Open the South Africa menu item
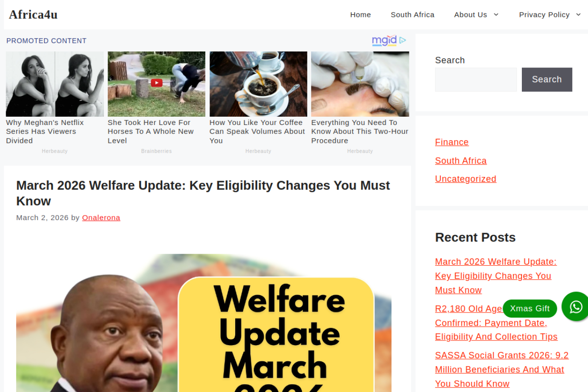 [x=413, y=15]
